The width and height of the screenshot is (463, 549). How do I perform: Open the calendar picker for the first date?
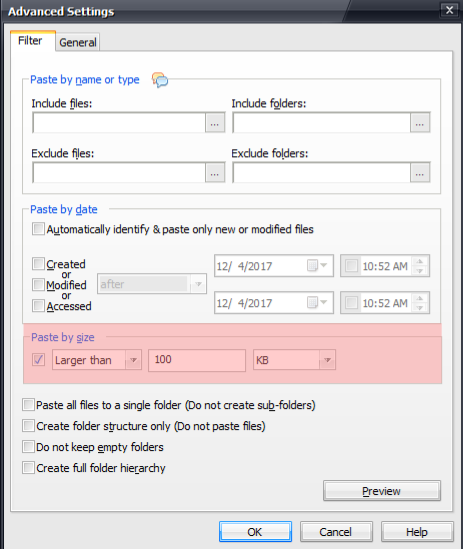[x=317, y=265]
